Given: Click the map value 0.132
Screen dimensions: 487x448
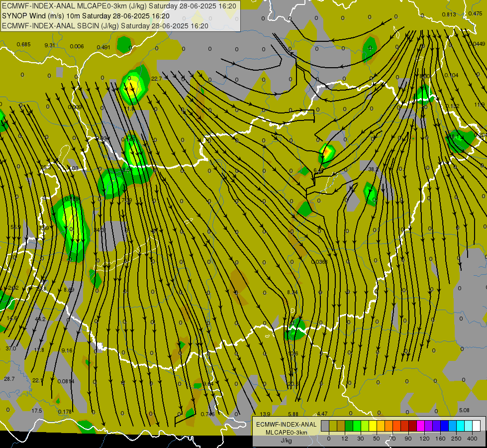Looking at the screenshot, I should point(452,106).
